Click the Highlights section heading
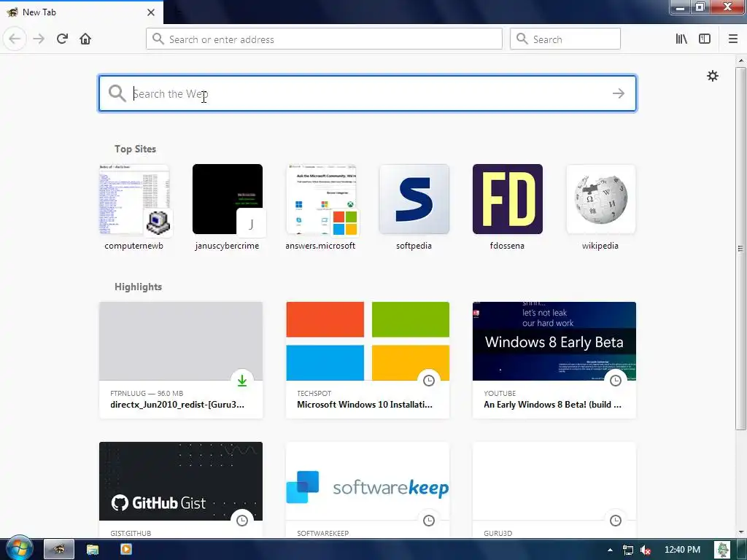Image resolution: width=747 pixels, height=560 pixels. point(138,287)
